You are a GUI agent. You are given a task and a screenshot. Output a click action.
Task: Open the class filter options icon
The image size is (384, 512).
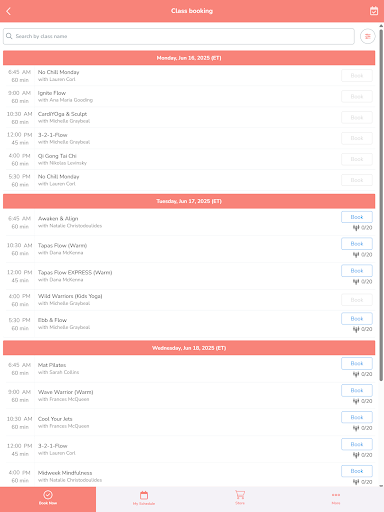[368, 36]
